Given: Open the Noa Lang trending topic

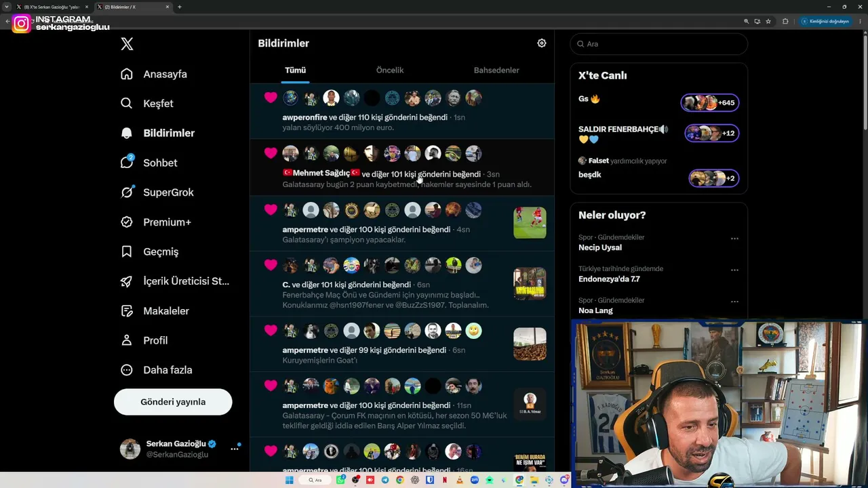Looking at the screenshot, I should [x=595, y=310].
